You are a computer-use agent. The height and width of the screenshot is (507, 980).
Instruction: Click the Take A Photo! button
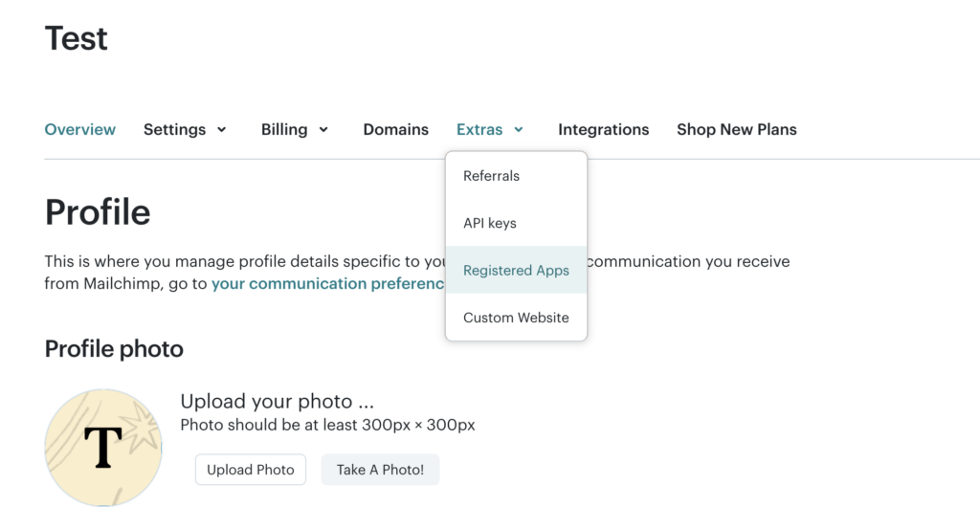click(379, 470)
